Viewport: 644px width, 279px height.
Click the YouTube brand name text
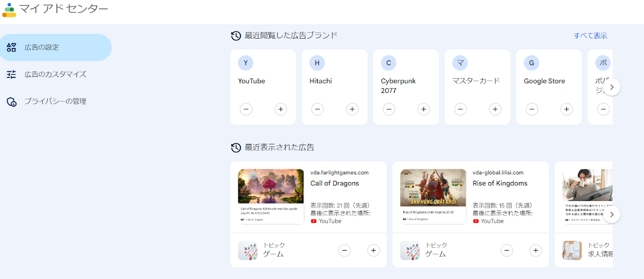[x=252, y=81]
